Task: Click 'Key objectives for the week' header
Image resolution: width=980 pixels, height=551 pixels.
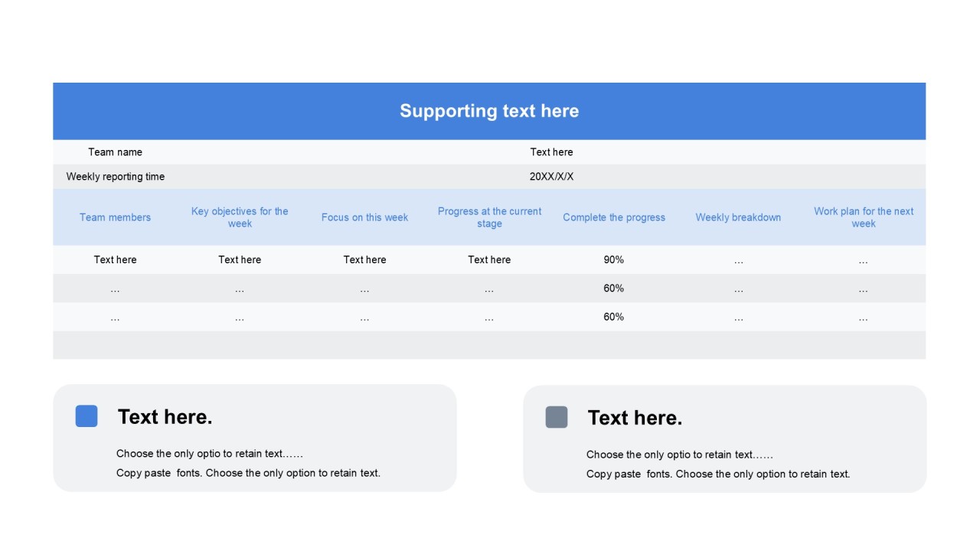Action: 240,217
